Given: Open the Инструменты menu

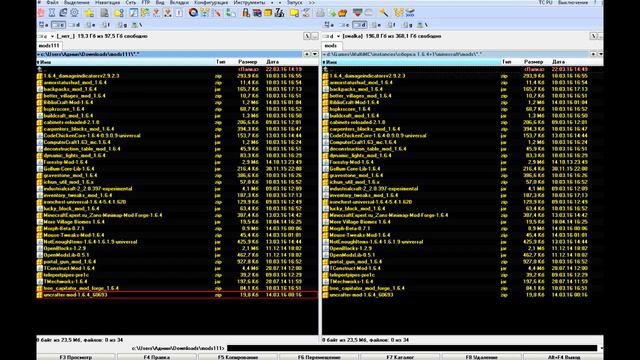Looking at the screenshot, I should click(249, 2).
